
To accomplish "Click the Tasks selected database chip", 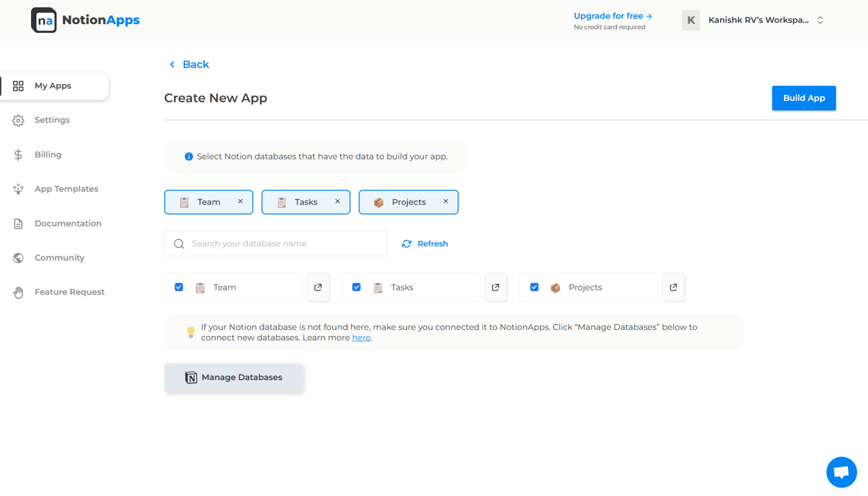I will click(x=306, y=202).
